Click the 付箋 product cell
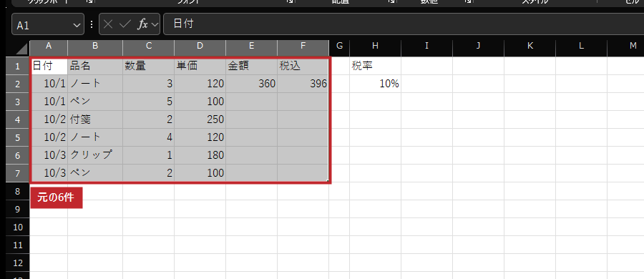This screenshot has width=644, height=279. click(x=95, y=119)
